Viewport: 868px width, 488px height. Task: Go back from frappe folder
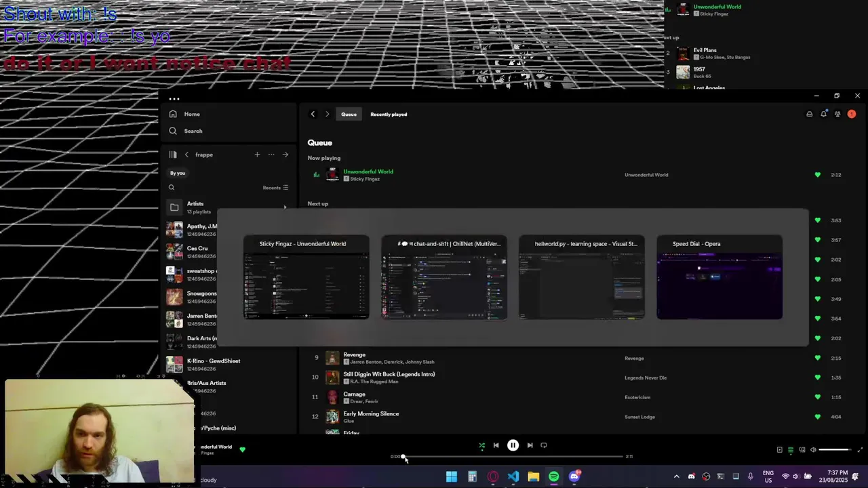pyautogui.click(x=186, y=155)
